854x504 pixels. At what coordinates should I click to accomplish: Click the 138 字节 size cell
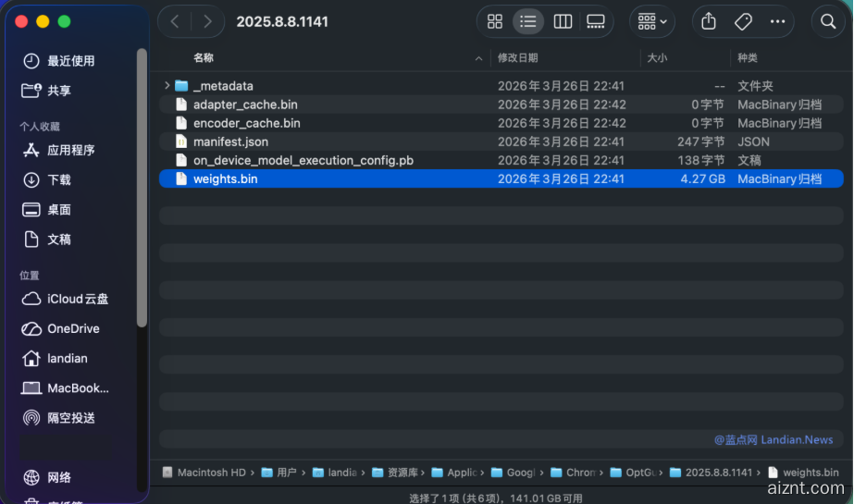(x=701, y=160)
